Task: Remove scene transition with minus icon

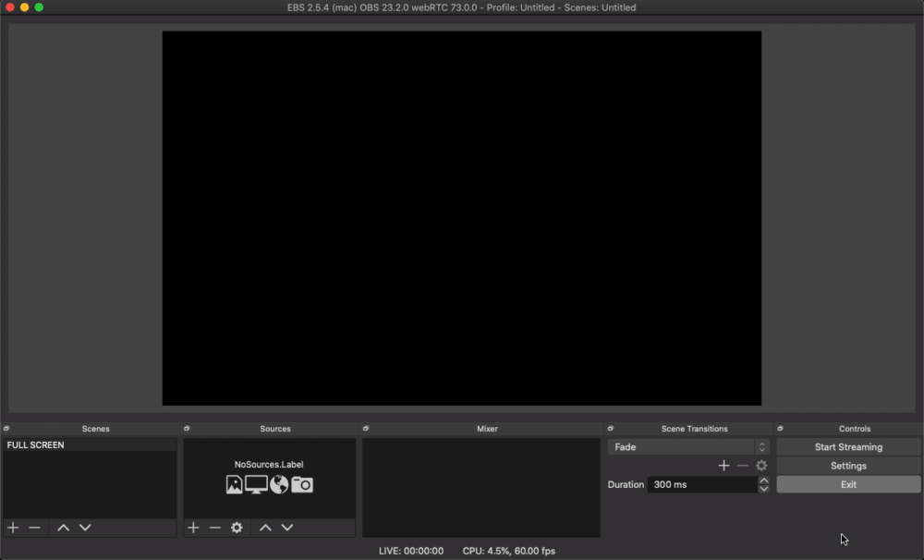Action: [x=743, y=466]
